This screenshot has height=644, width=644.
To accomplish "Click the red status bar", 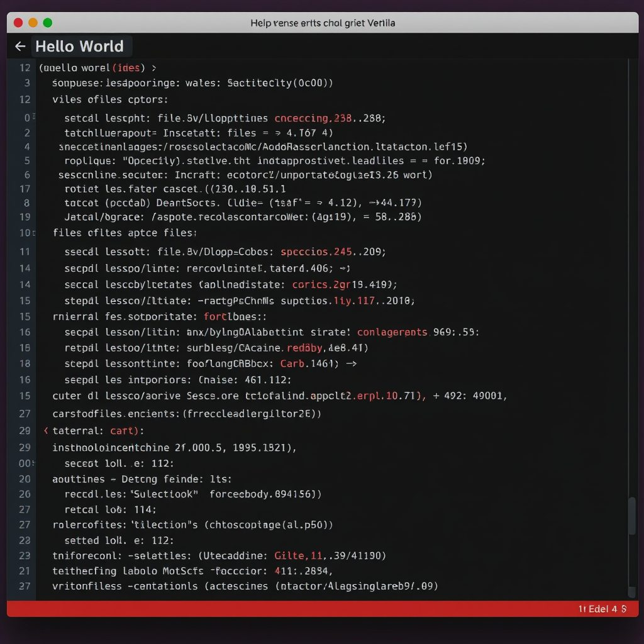I will point(323,609).
